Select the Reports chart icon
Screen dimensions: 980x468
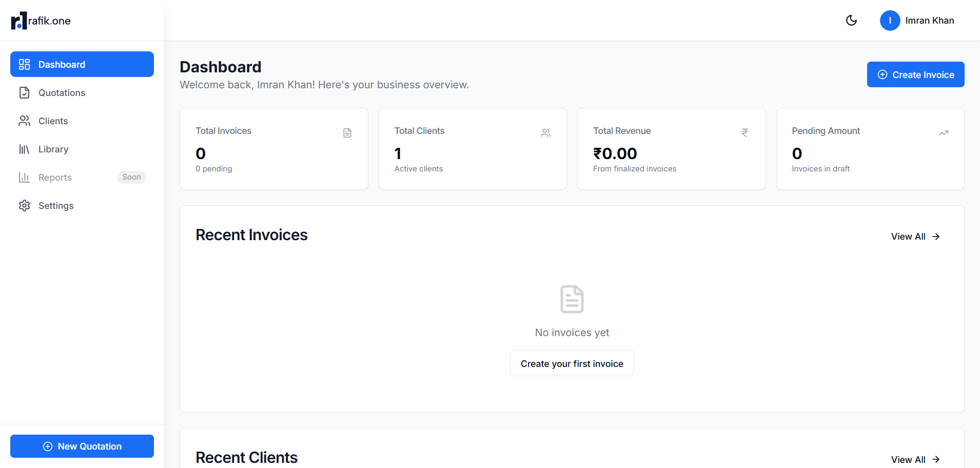click(x=24, y=177)
